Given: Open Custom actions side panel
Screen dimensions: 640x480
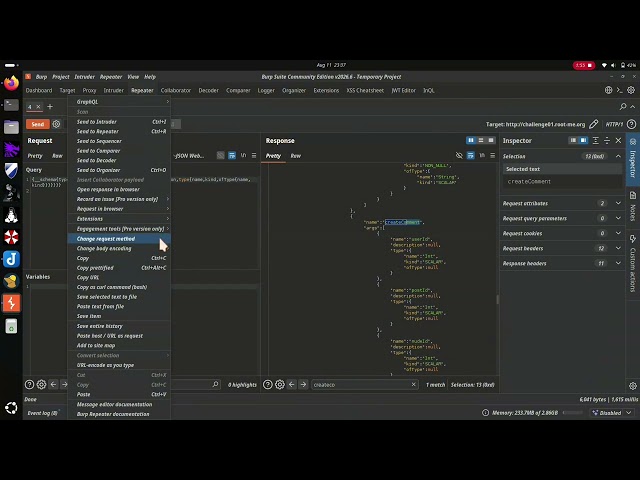Looking at the screenshot, I should [x=633, y=263].
